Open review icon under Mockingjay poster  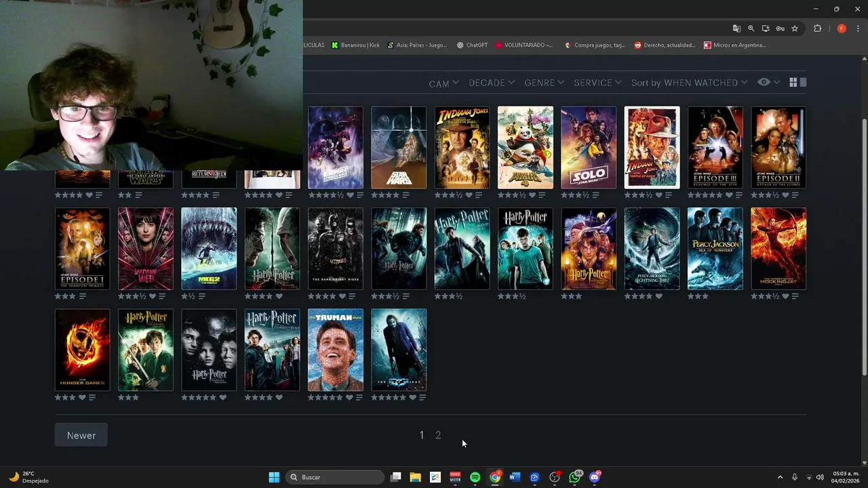[795, 296]
